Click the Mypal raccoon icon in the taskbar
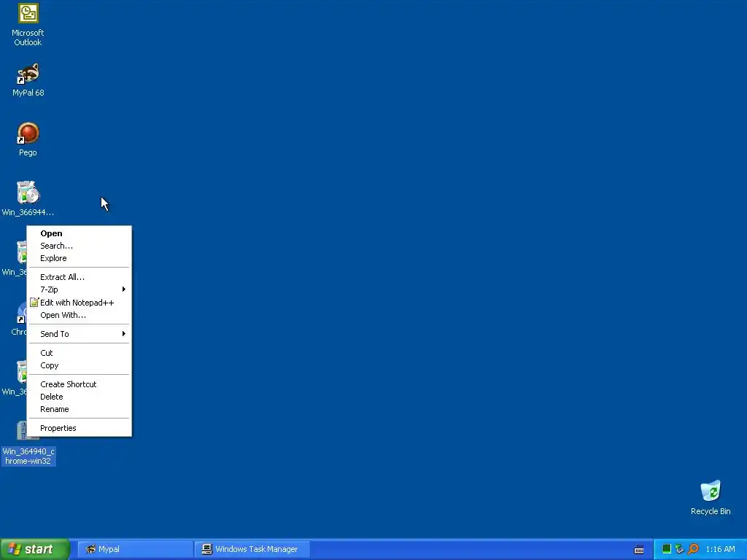 90,549
